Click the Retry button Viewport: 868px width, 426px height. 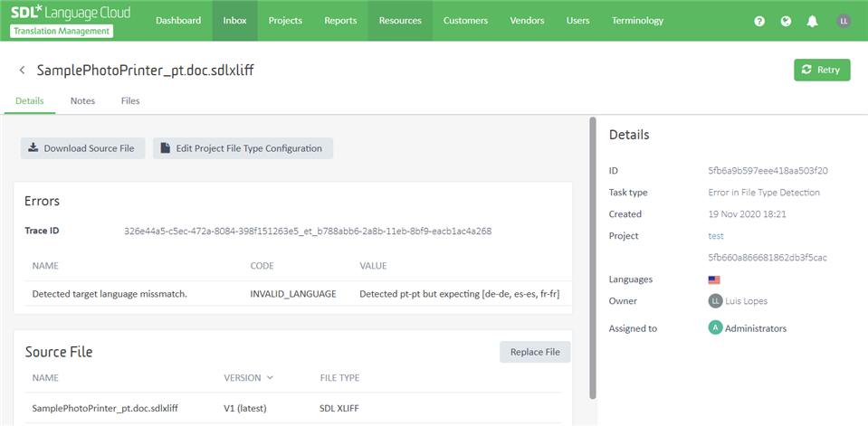click(x=822, y=70)
